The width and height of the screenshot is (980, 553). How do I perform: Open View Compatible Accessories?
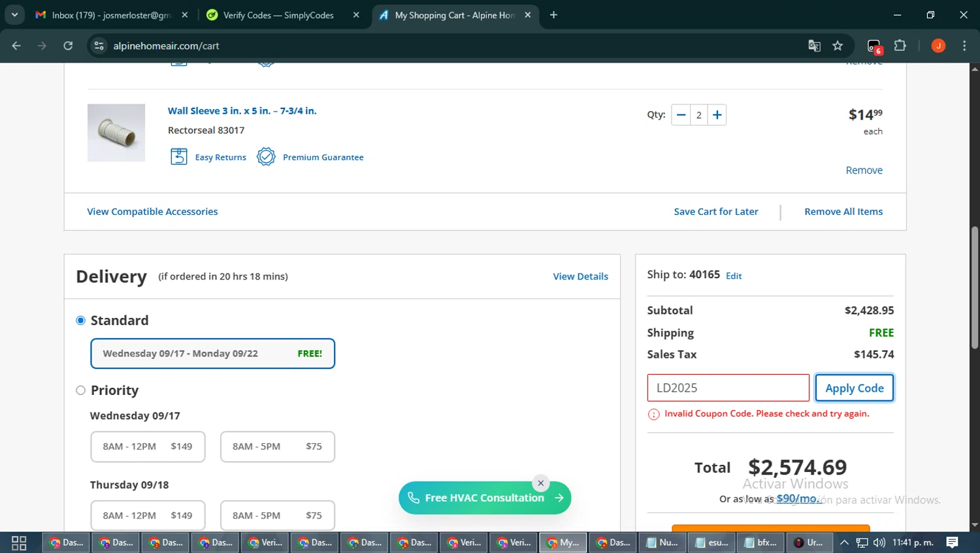152,212
